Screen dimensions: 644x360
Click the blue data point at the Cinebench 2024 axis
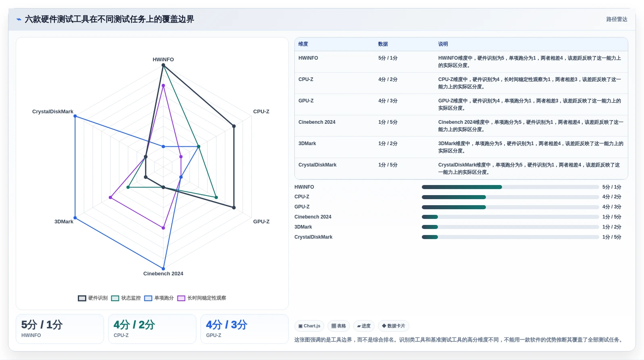163,268
